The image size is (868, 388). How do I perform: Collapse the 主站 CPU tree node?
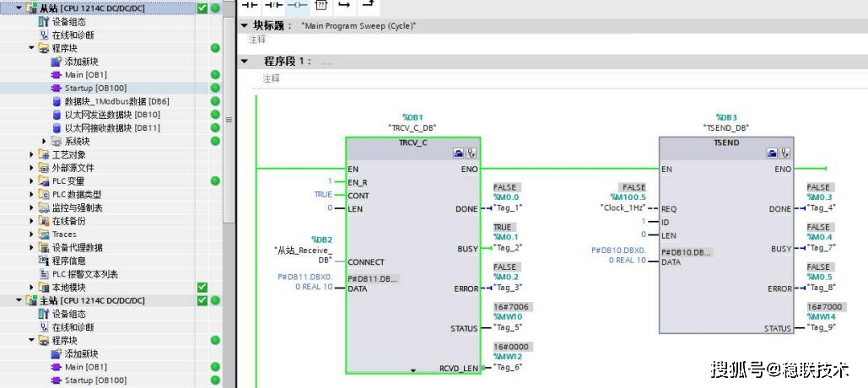[19, 300]
